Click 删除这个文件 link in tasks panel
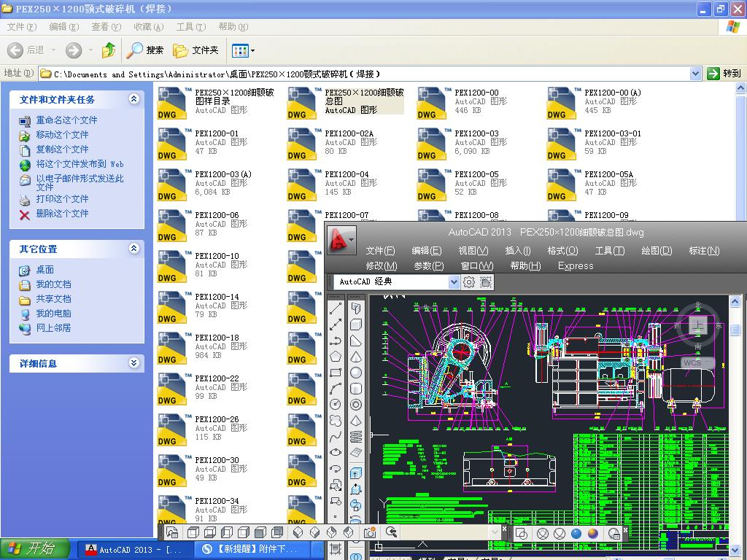Viewport: 747px width, 560px height. click(62, 214)
